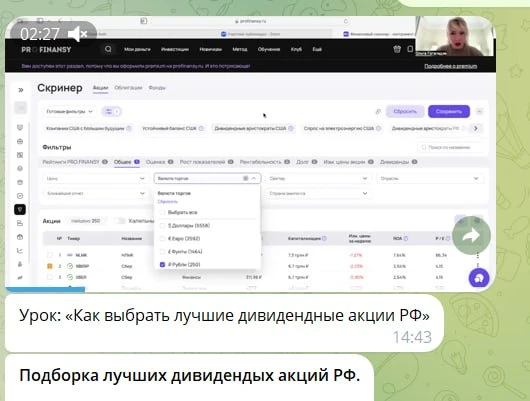Click Сбросить link inside currency dropdown

167,202
